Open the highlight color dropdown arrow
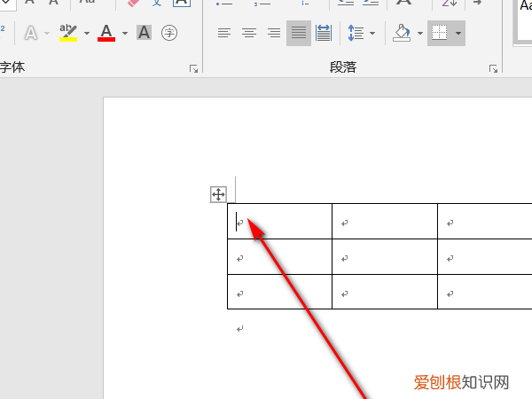Screen dimensions: 532x399 (x=87, y=34)
